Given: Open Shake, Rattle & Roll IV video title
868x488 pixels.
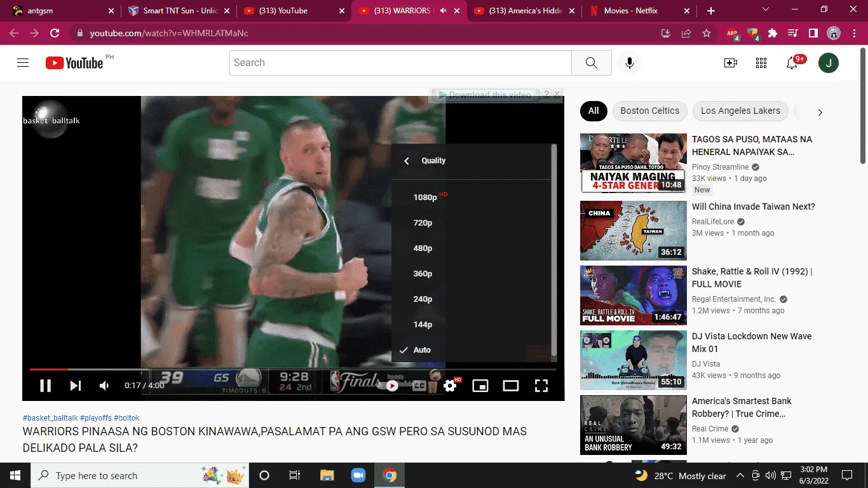Looking at the screenshot, I should (752, 278).
